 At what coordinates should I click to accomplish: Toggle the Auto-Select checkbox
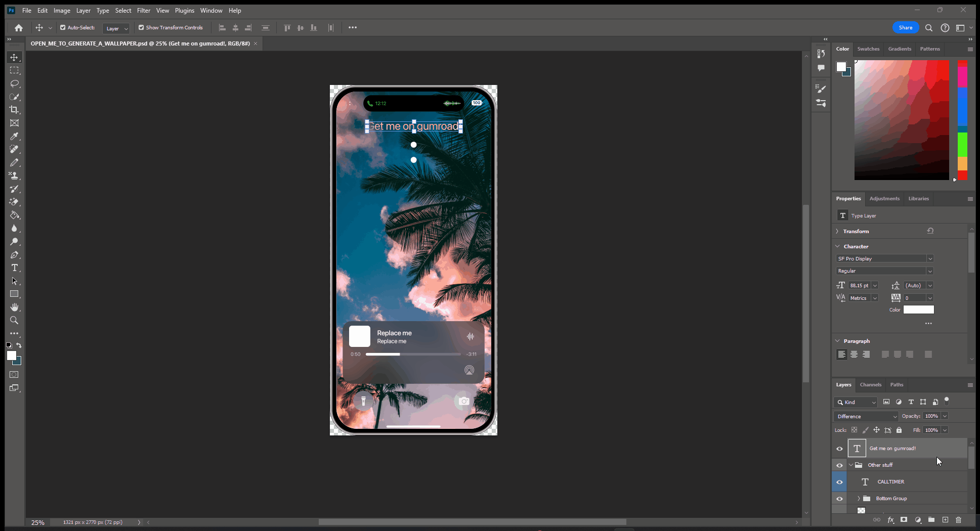(63, 28)
